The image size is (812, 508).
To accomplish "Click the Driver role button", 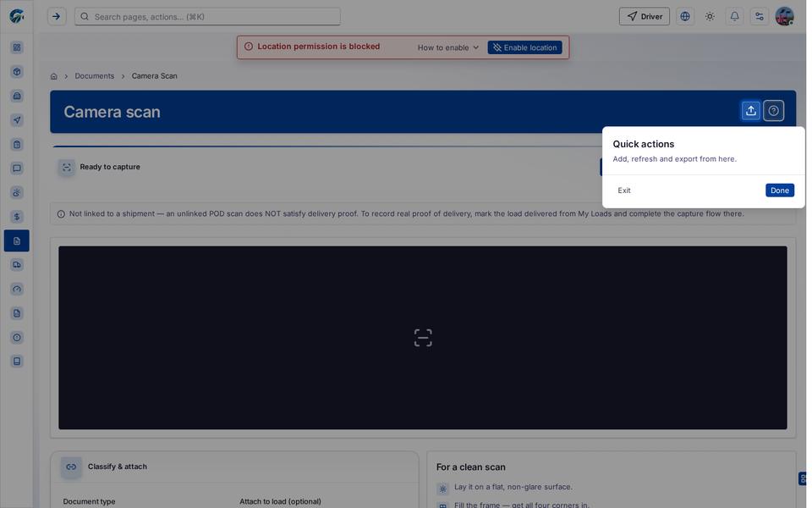I will pos(645,17).
